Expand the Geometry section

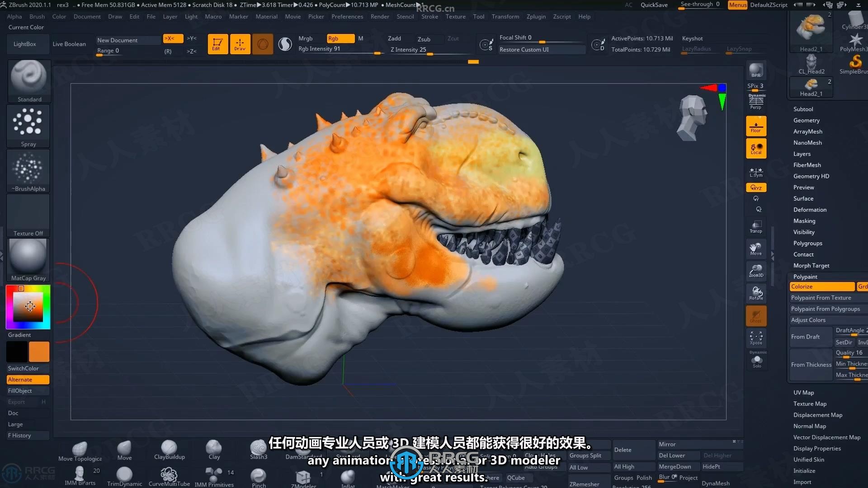click(x=806, y=120)
